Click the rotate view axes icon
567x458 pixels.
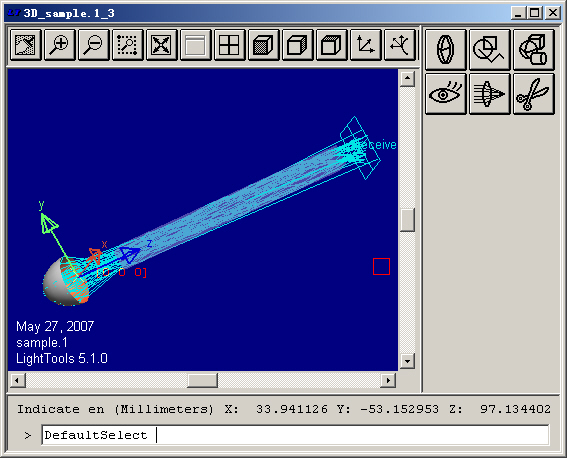pyautogui.click(x=399, y=45)
